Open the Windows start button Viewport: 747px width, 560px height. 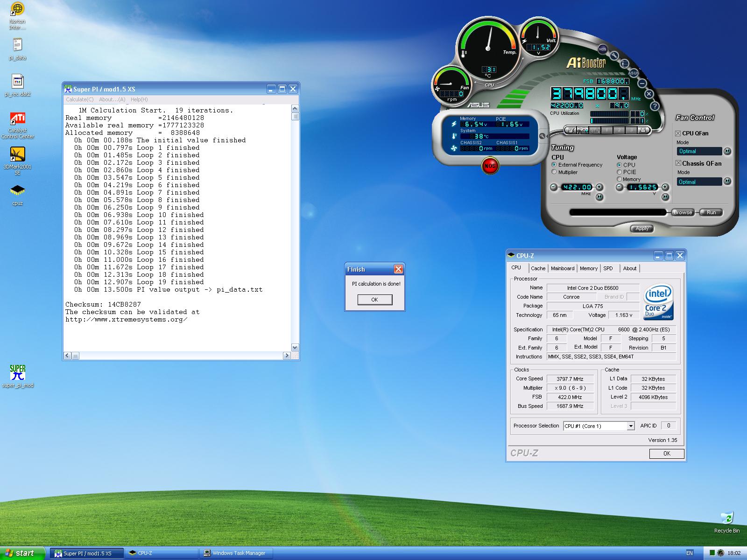click(22, 553)
